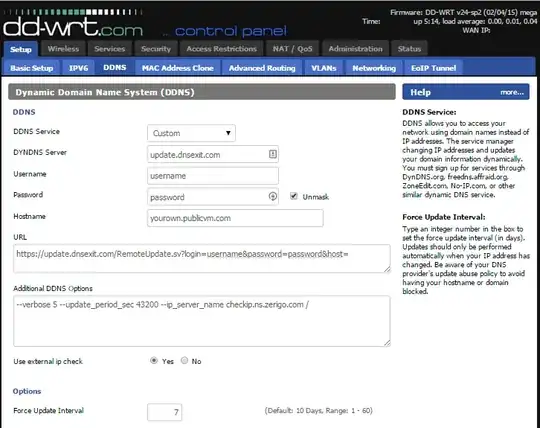The height and width of the screenshot is (428, 540).
Task: Click the autofill icon in DYNDNS Server field
Action: [x=272, y=154]
